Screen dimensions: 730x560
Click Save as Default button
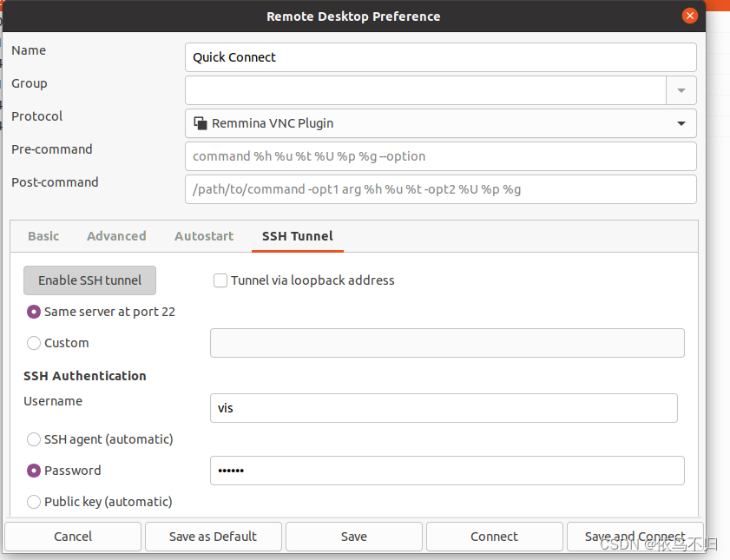214,537
